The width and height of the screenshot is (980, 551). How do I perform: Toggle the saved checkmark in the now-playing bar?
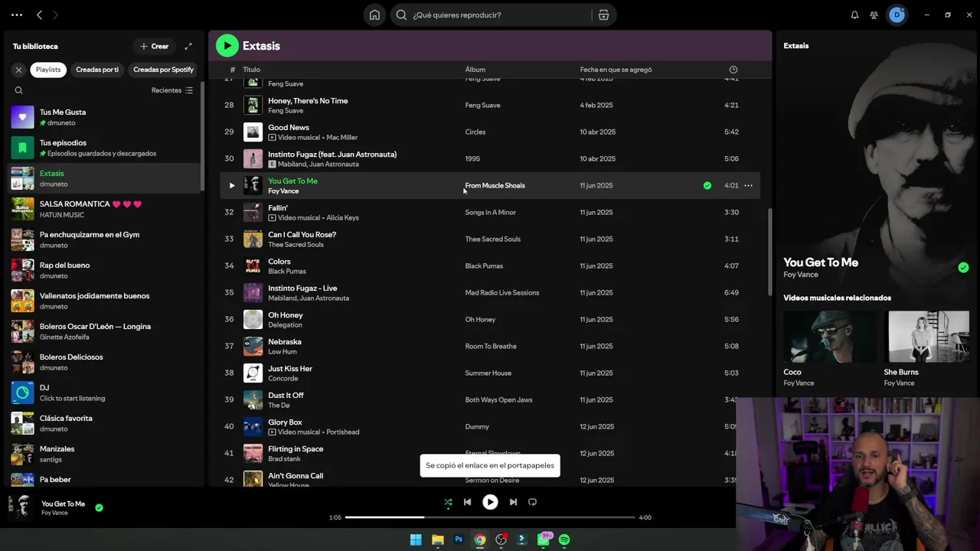click(99, 507)
